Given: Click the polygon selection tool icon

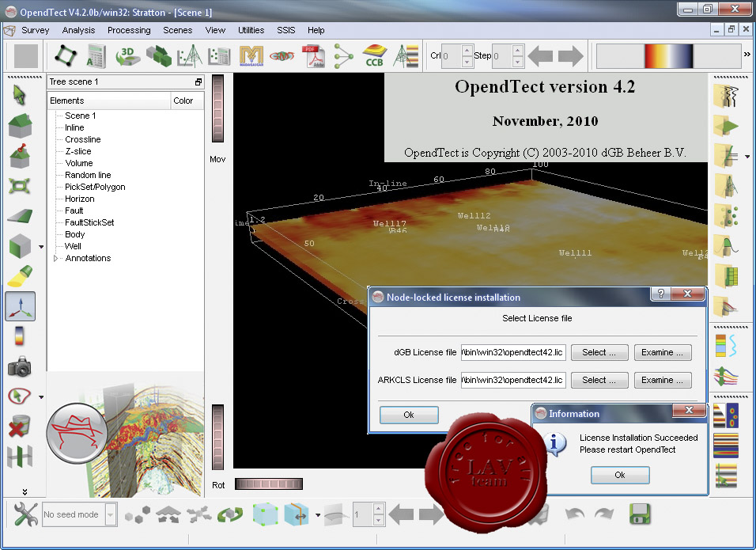Looking at the screenshot, I should pyautogui.click(x=20, y=396).
